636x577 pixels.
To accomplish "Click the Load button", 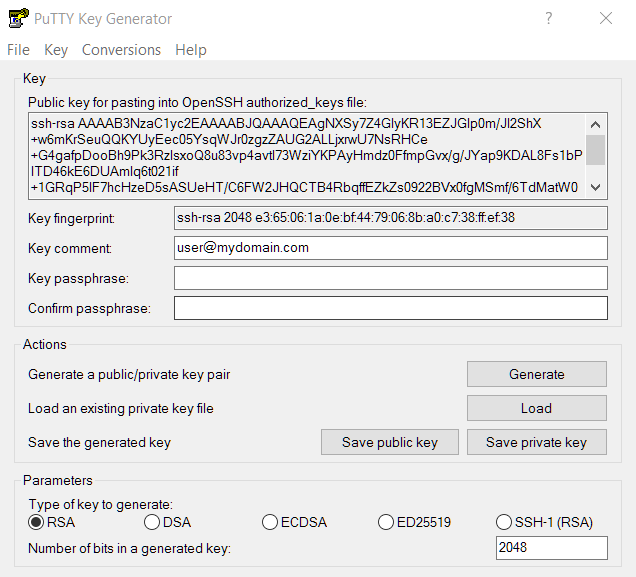I will coord(537,408).
